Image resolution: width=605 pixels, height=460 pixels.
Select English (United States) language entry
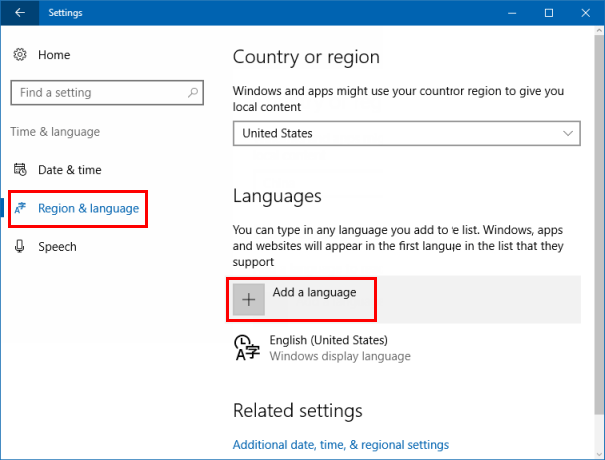(328, 347)
